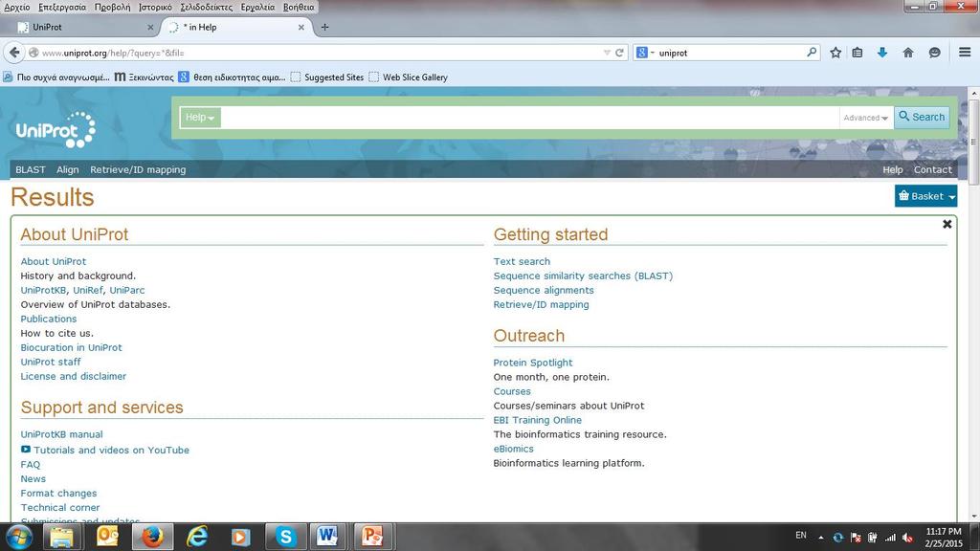
Task: Click the volume icon in the system tray
Action: coord(908,538)
